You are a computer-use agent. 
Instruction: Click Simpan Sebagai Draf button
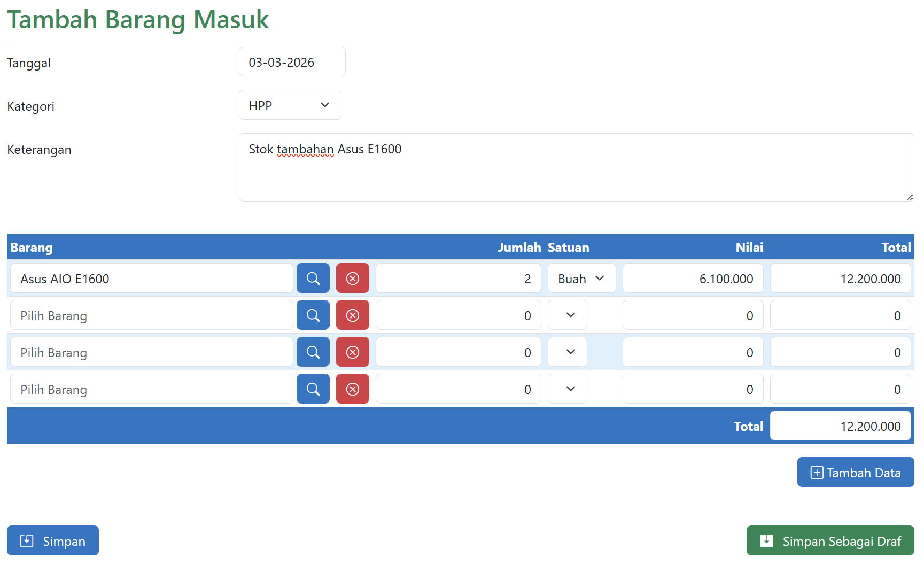click(x=830, y=540)
